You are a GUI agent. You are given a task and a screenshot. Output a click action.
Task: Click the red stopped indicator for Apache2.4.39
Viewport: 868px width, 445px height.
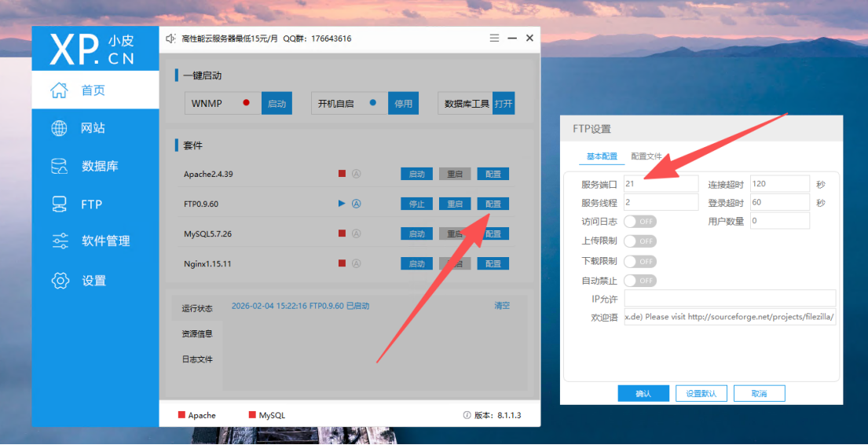(x=342, y=174)
